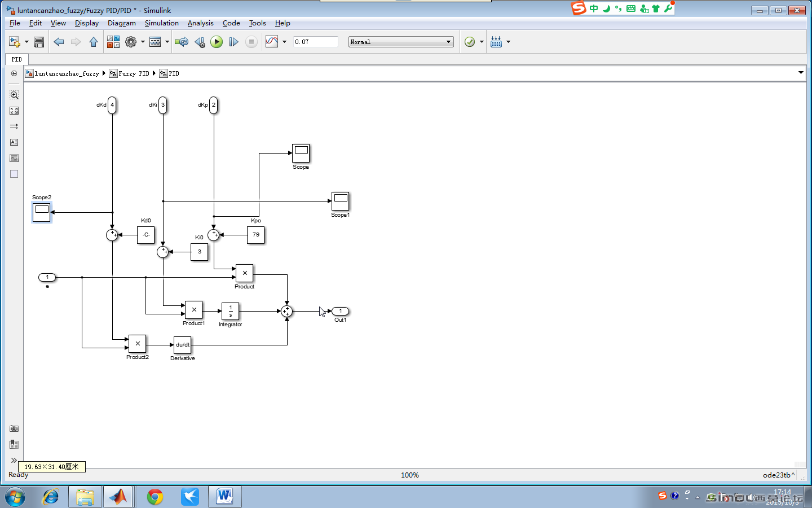The image size is (812, 508).
Task: Expand the Build Model dropdown arrow
Action: (508, 42)
